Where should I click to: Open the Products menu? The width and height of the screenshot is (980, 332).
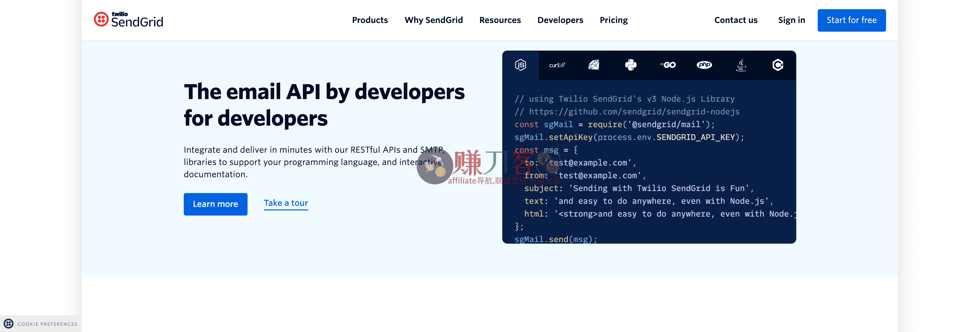[369, 20]
